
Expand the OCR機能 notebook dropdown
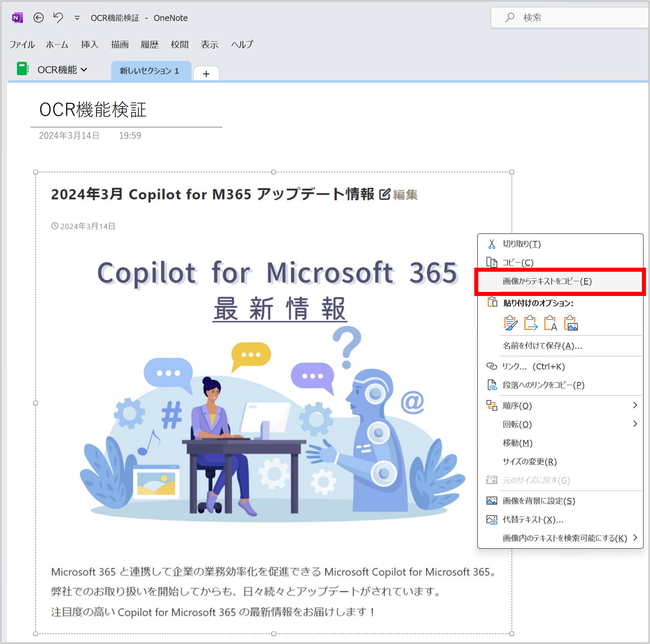click(x=84, y=69)
